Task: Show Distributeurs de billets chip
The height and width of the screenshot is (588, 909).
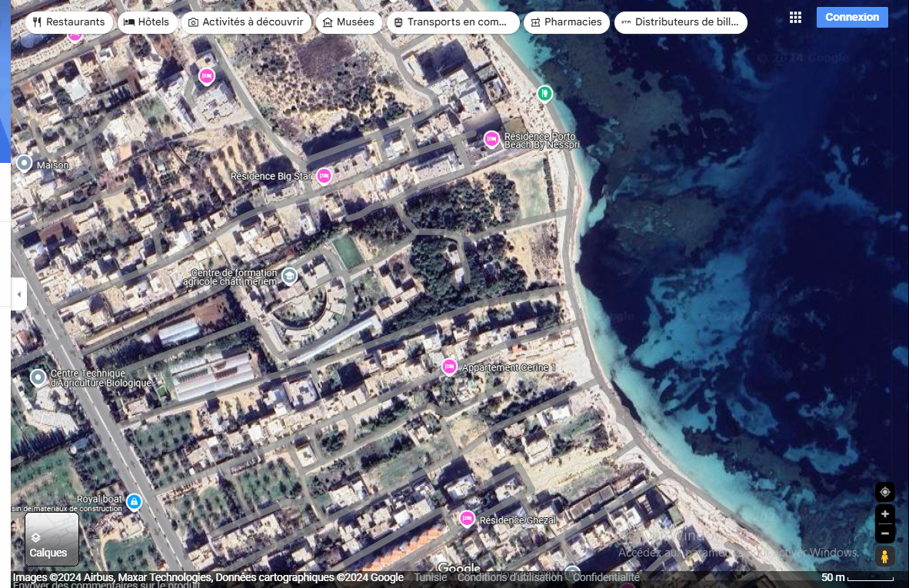Action: coord(681,22)
